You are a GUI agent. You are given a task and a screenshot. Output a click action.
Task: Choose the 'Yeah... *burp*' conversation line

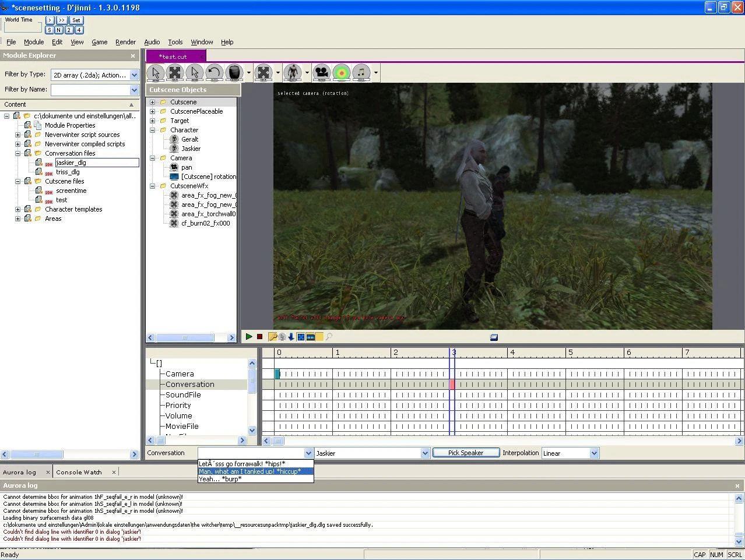(220, 479)
